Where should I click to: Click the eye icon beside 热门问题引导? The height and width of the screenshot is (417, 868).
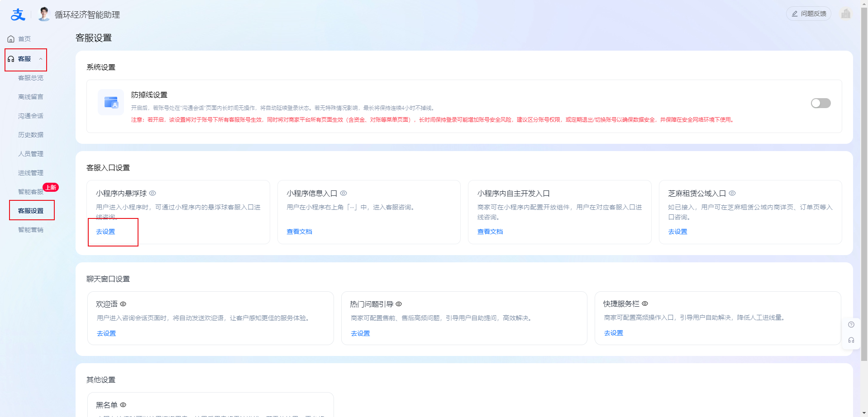399,304
